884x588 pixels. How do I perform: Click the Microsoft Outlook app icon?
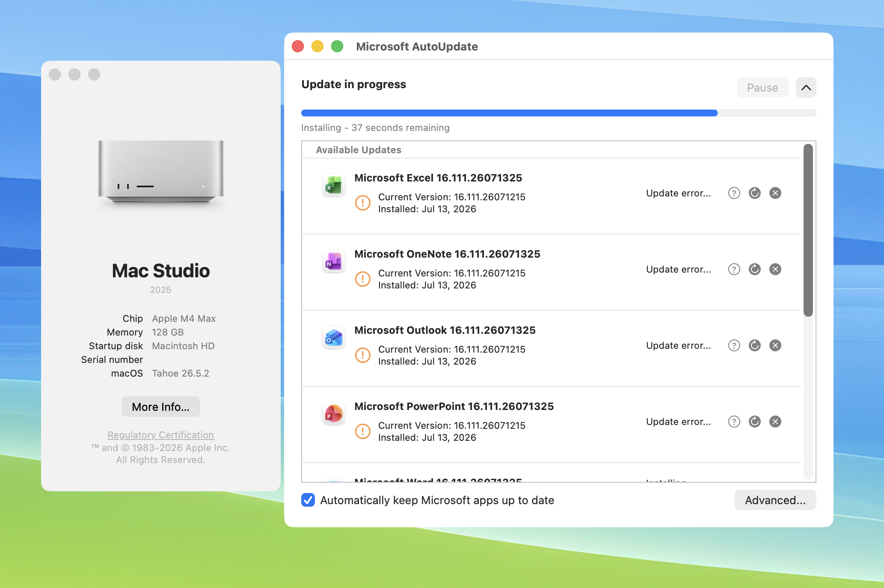tap(333, 338)
